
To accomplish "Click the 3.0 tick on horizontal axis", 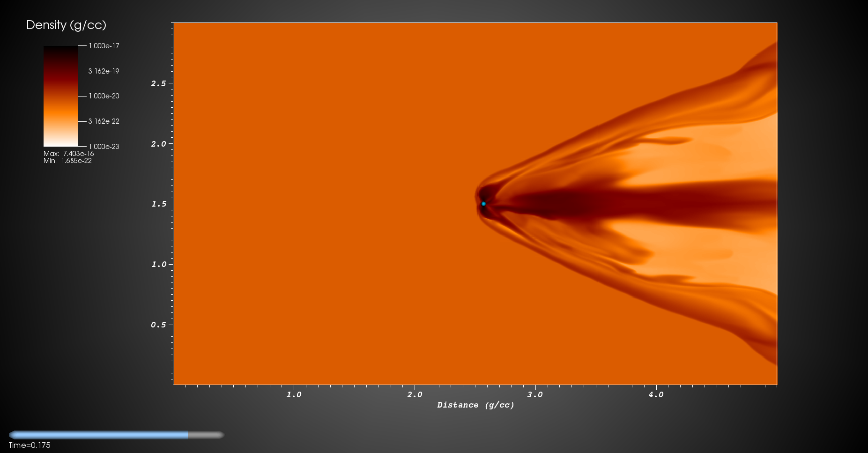I will pyautogui.click(x=535, y=394).
